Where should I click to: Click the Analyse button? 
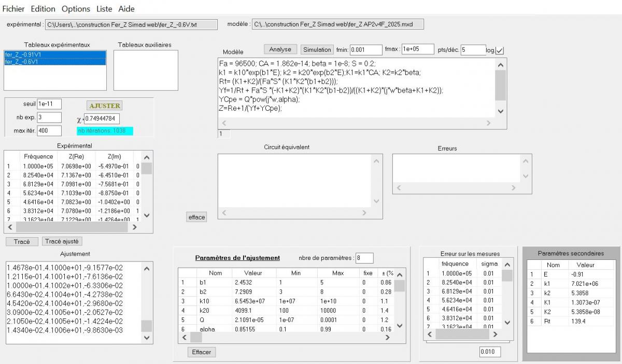tap(280, 49)
